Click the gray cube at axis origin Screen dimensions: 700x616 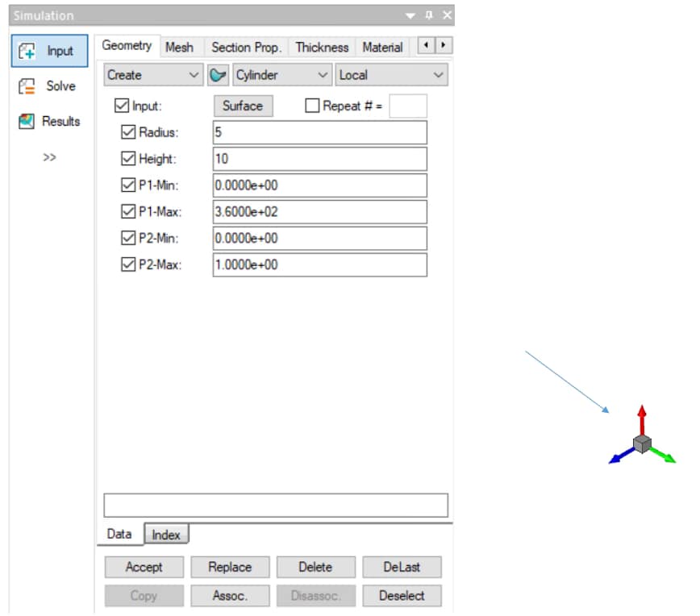642,443
